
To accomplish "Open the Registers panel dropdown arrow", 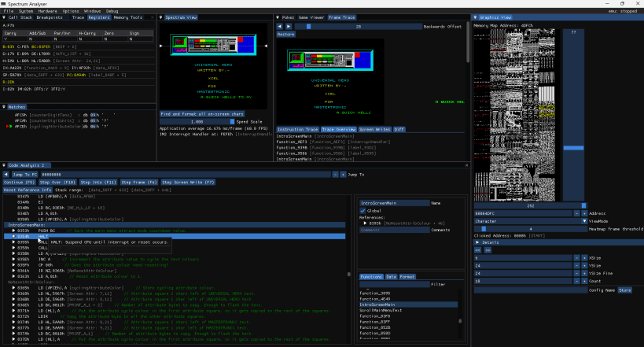I will 4,17.
